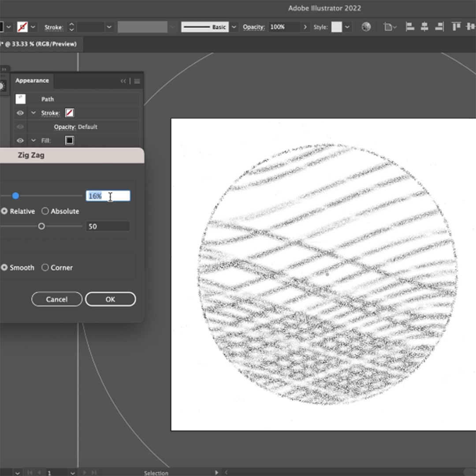
Task: Select the Relative radio button
Action: point(4,211)
